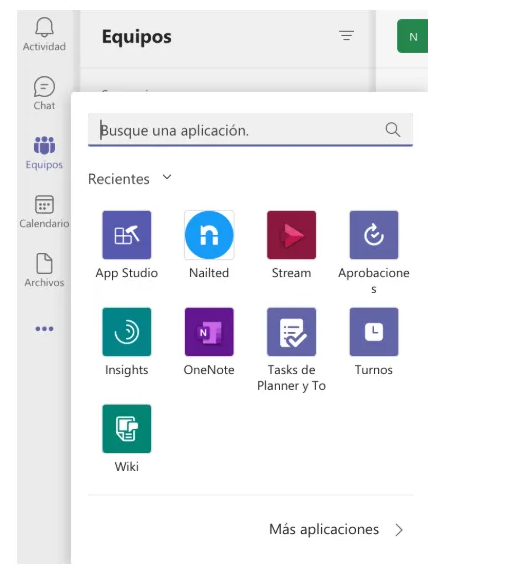Image resolution: width=508 pixels, height=572 pixels.
Task: Click the filter icon next to Equipos
Action: [346, 36]
